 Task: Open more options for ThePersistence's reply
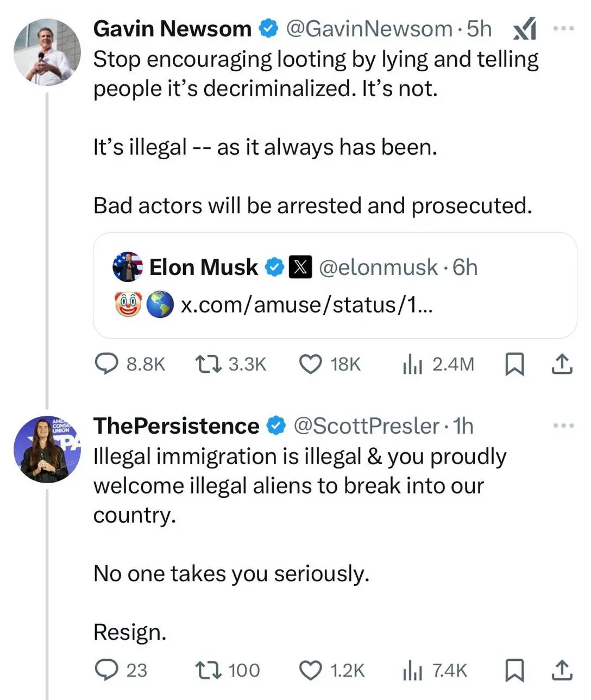pyautogui.click(x=563, y=426)
